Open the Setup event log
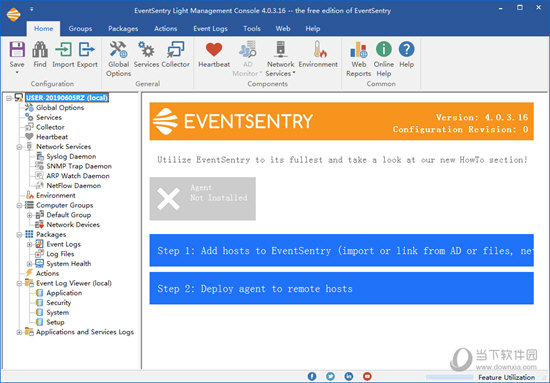 coord(55,322)
